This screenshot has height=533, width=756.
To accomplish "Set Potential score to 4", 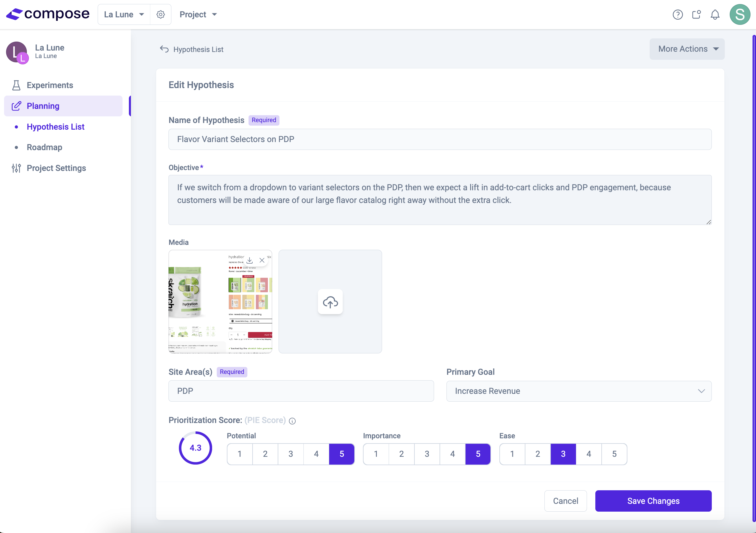I will [316, 454].
